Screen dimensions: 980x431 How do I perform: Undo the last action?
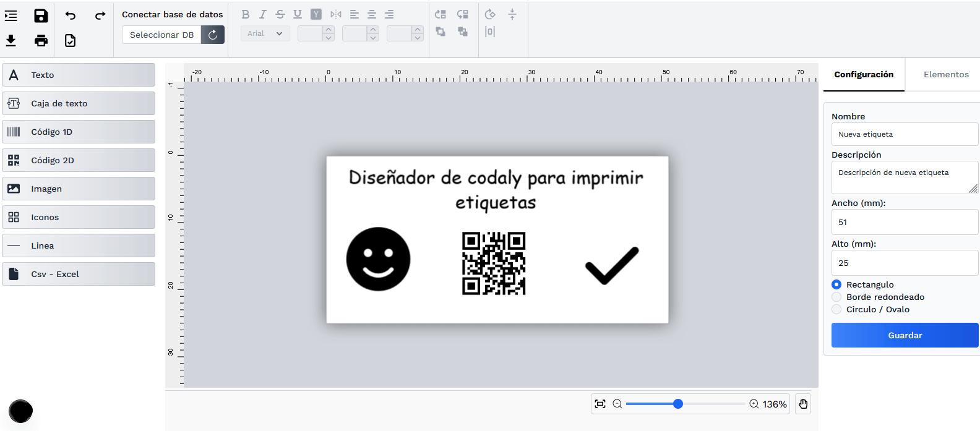pyautogui.click(x=71, y=16)
